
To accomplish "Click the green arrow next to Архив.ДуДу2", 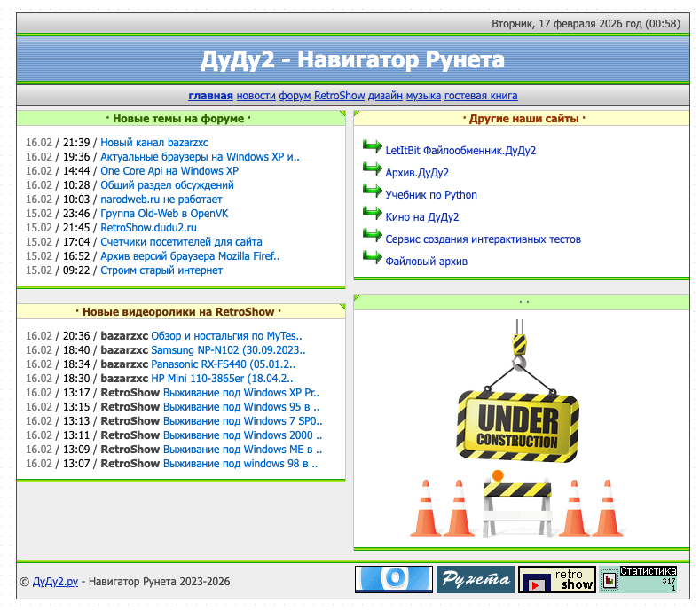I will tap(372, 168).
